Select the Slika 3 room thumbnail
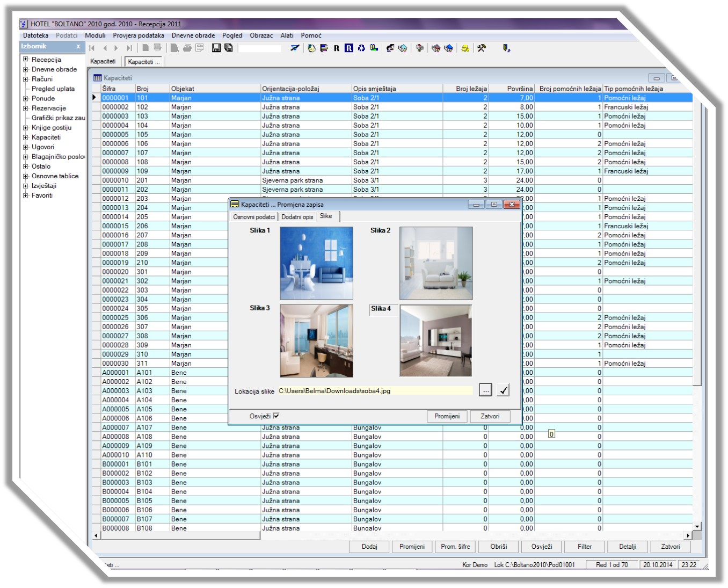The height and width of the screenshot is (588, 728). coord(316,341)
